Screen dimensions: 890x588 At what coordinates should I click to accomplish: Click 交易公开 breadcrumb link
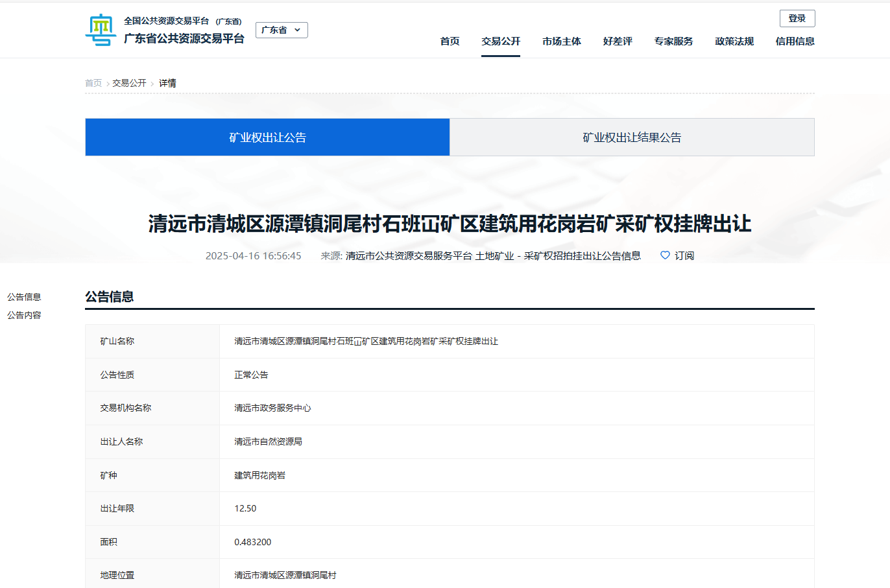[129, 83]
